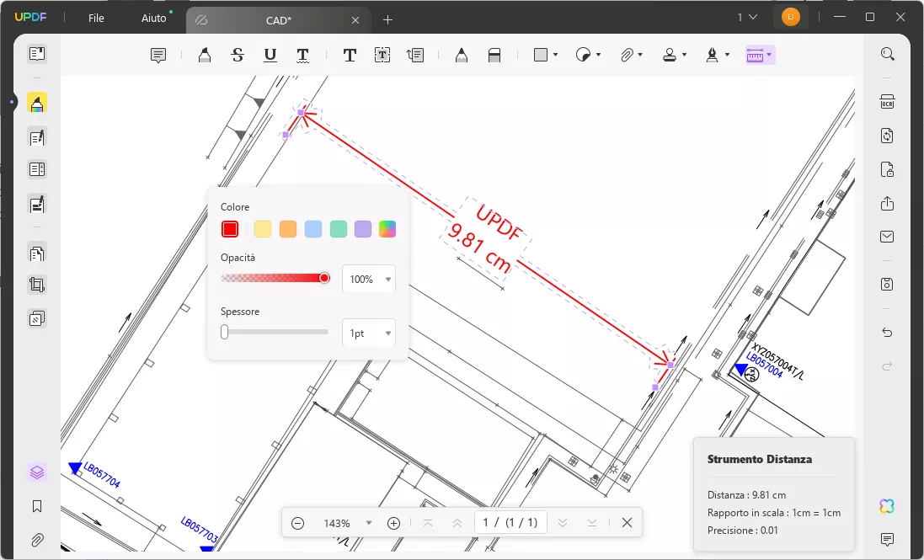
Task: Expand the signature tool dropdown arrow
Action: coord(727,55)
